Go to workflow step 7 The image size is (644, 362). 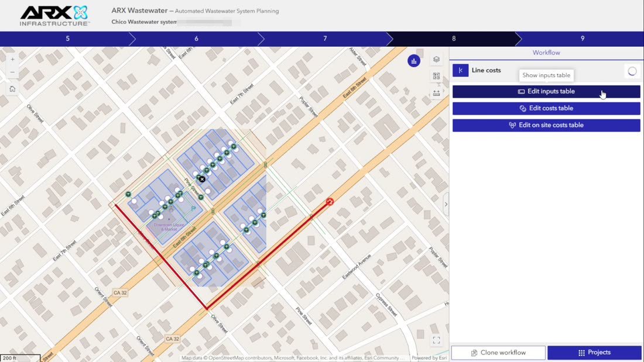point(325,39)
